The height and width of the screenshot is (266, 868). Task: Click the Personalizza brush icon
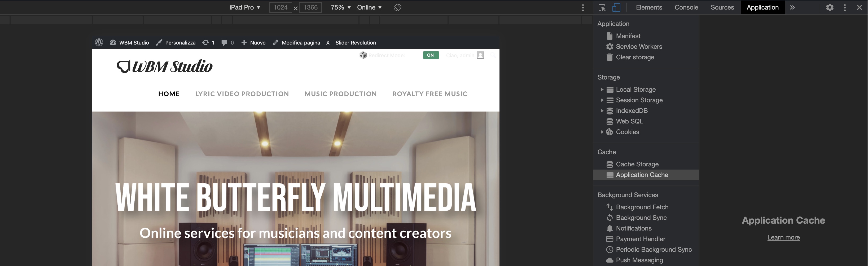[159, 42]
